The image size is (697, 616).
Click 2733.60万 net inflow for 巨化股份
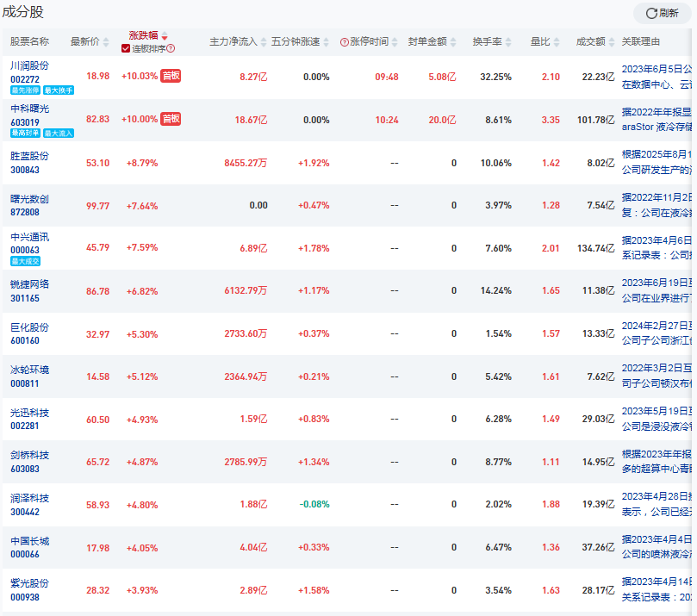click(246, 333)
